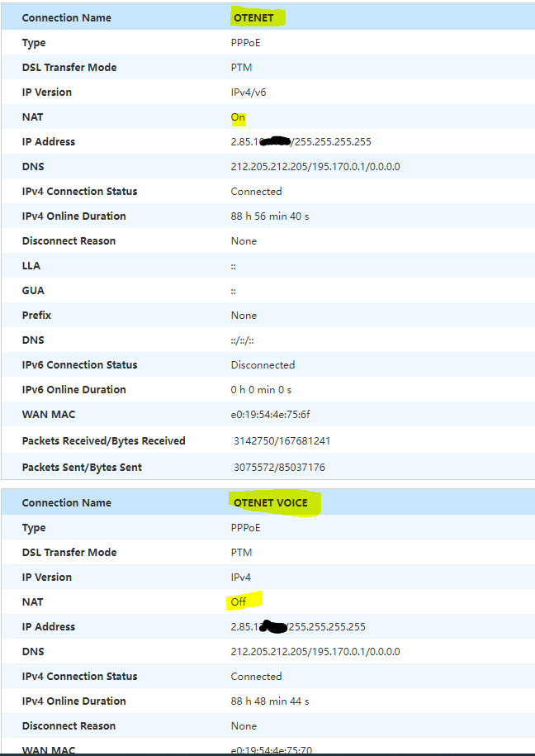Select the OTENET IP Address value
This screenshot has width=535, height=756.
pyautogui.click(x=301, y=142)
